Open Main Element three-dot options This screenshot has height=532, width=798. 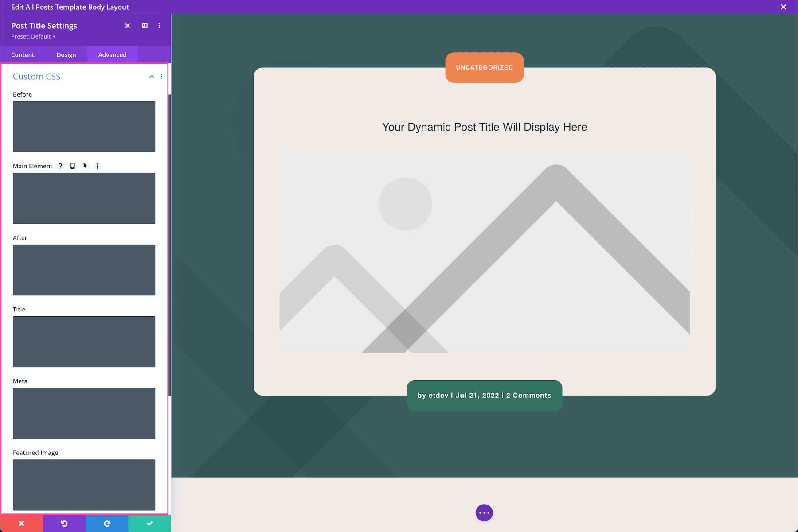[x=98, y=166]
